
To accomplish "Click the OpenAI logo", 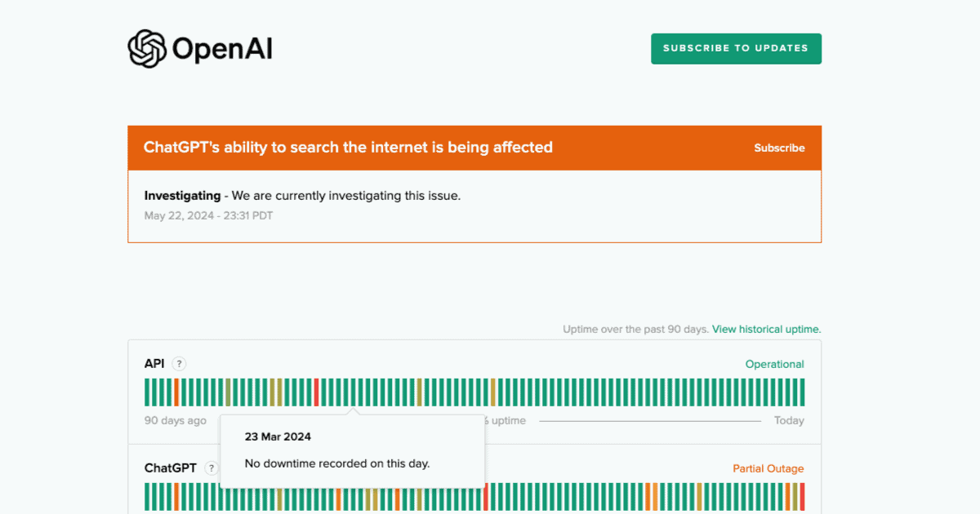I will click(200, 49).
